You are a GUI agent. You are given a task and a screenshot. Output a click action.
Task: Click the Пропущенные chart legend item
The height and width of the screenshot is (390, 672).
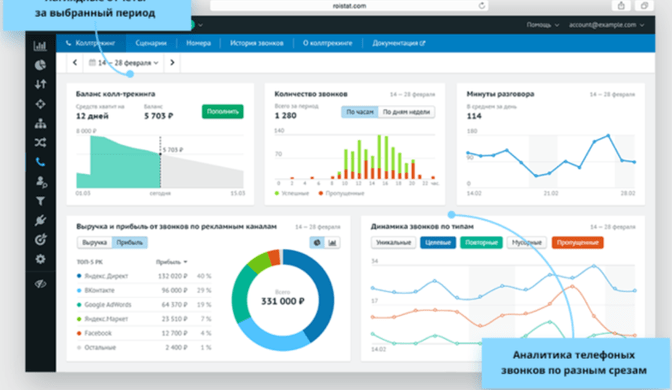[x=341, y=193]
